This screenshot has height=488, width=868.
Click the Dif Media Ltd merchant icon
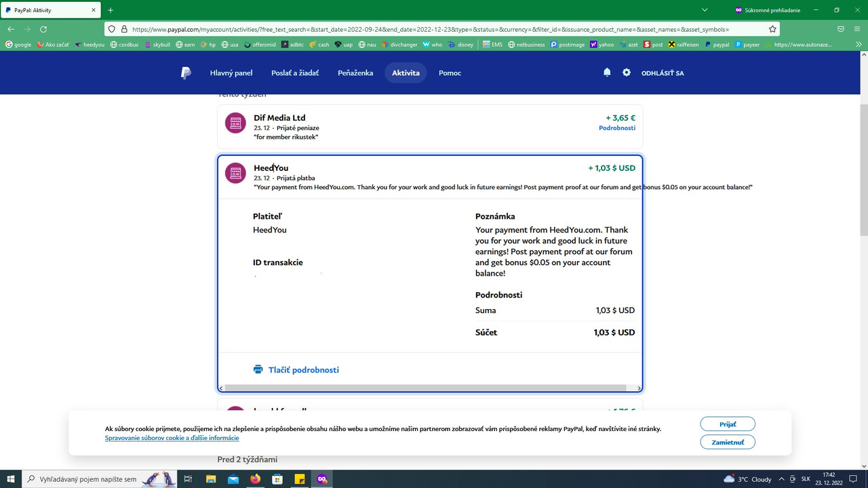[235, 123]
